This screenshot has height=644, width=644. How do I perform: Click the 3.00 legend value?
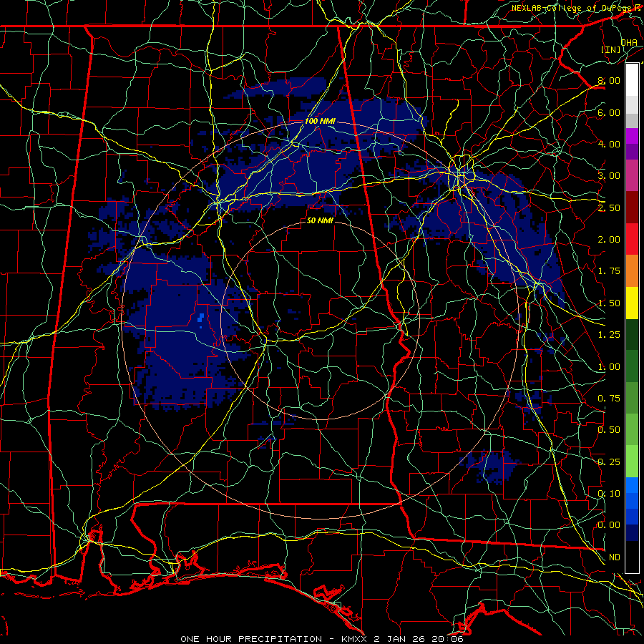tap(609, 176)
